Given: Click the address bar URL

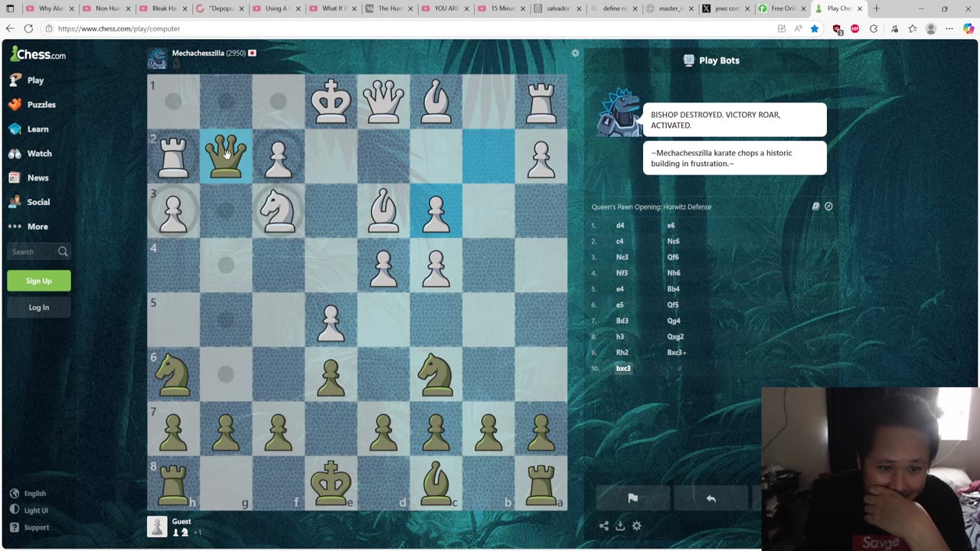Looking at the screenshot, I should click(x=119, y=28).
